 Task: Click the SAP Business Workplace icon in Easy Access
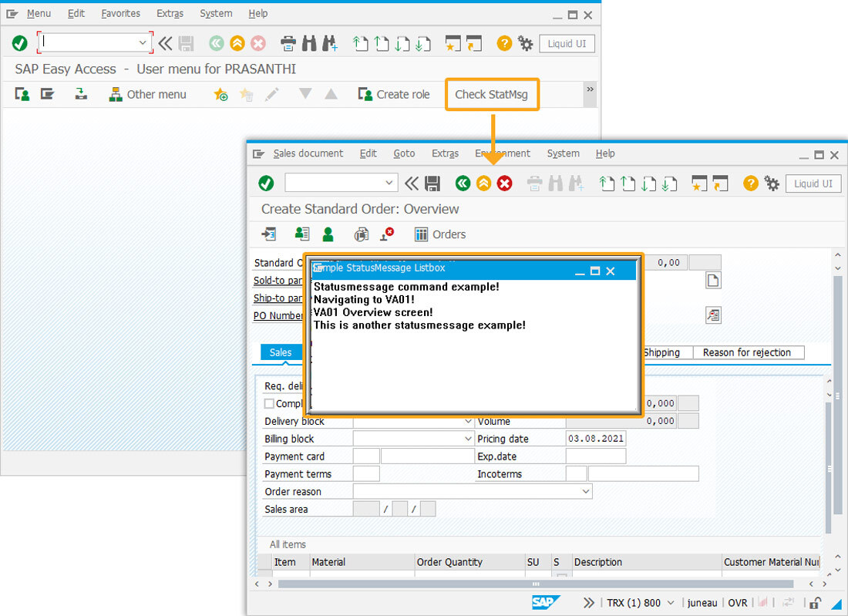coord(81,95)
